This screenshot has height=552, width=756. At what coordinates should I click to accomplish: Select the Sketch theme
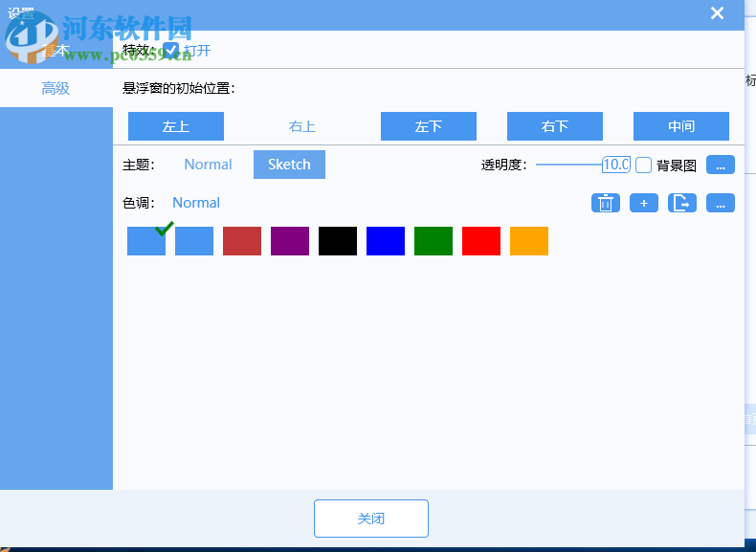point(289,165)
